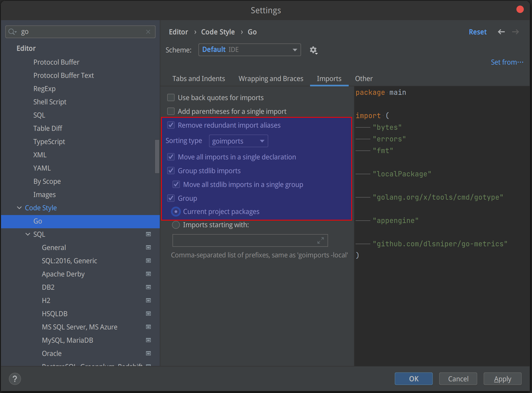
Task: Click project-level icon beside HSQLDB
Action: [148, 314]
